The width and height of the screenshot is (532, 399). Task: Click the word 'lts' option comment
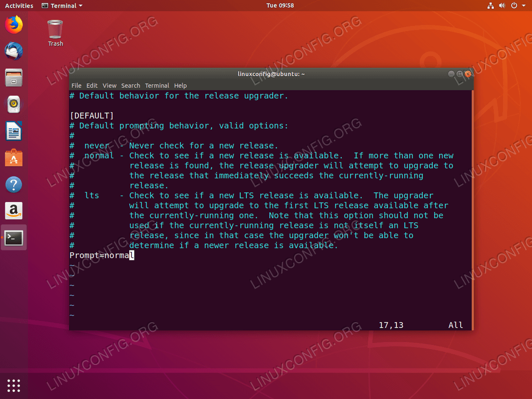point(92,195)
